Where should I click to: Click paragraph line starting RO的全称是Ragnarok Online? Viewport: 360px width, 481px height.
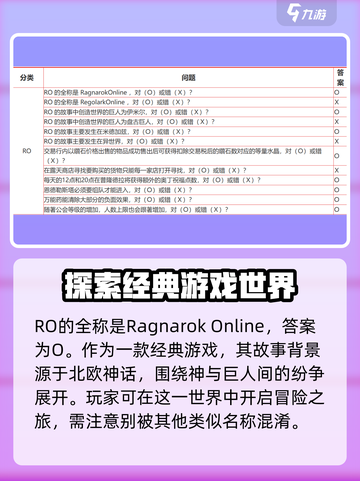(x=175, y=326)
